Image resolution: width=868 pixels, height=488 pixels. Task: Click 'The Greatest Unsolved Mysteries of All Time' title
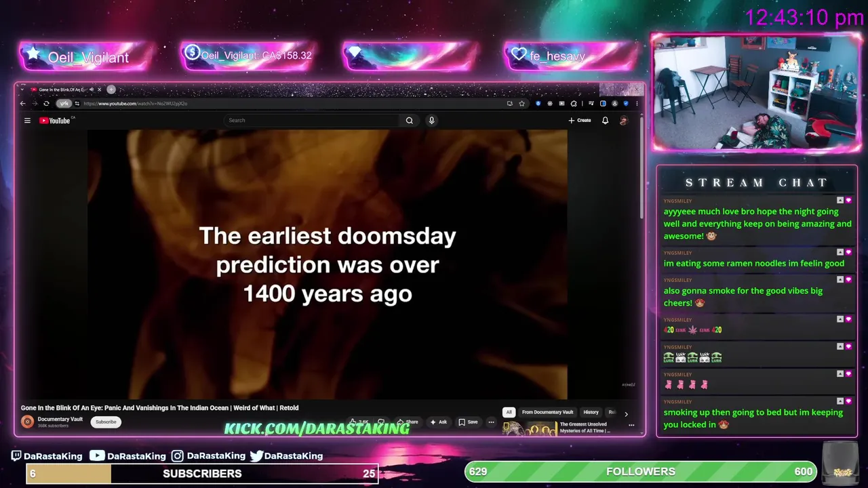585,427
